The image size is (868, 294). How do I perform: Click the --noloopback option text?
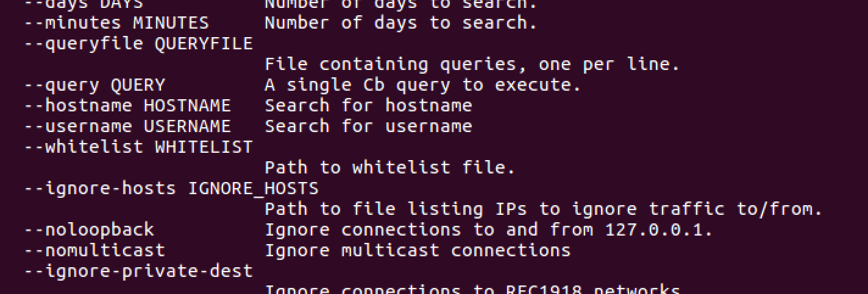(x=89, y=230)
